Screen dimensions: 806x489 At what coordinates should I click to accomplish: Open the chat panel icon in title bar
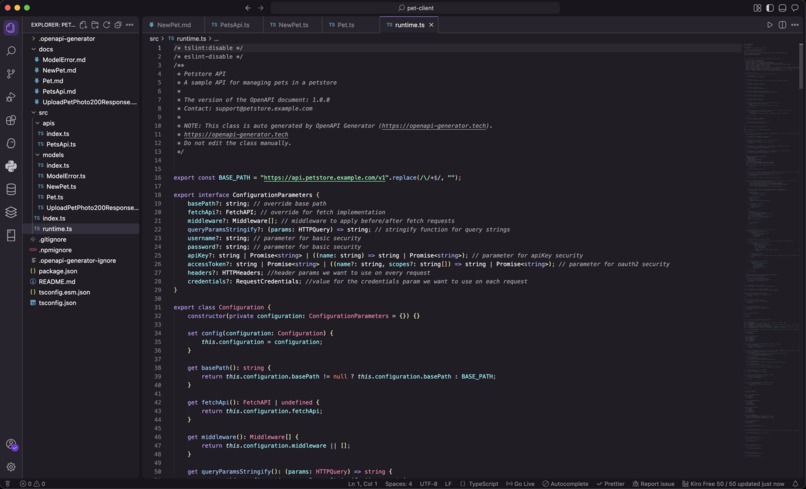(x=795, y=8)
